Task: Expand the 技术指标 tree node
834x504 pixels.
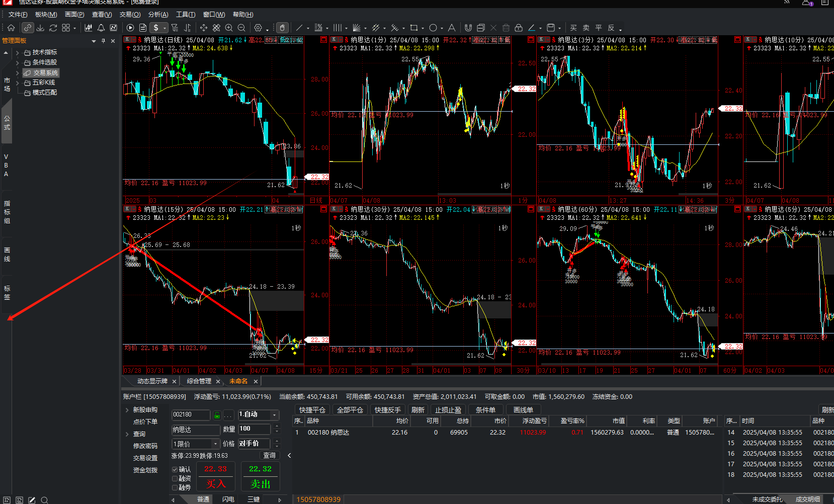Action: pos(18,52)
